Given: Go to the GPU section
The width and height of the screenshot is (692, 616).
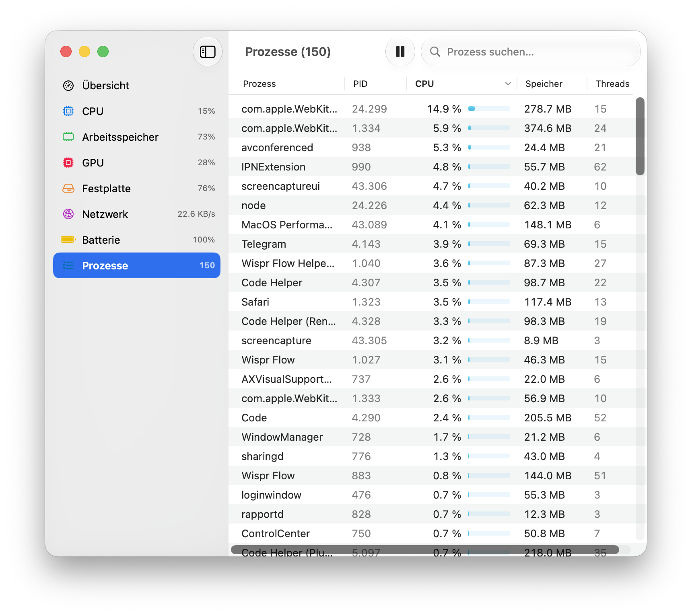Looking at the screenshot, I should click(137, 163).
